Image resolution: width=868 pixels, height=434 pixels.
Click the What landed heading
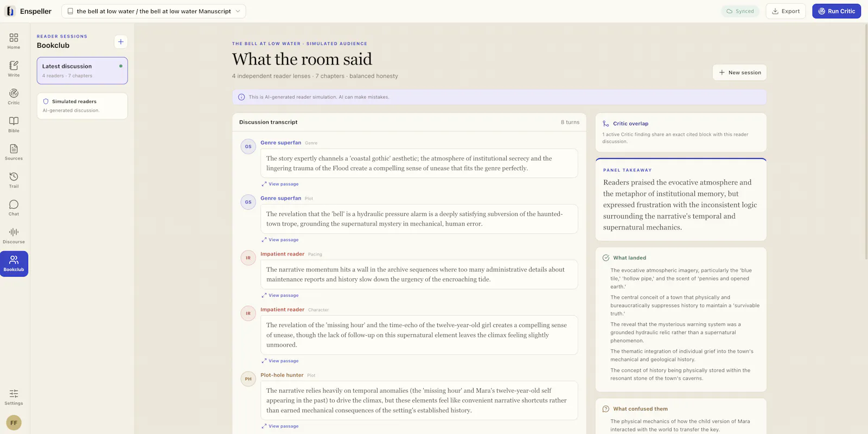pyautogui.click(x=629, y=258)
